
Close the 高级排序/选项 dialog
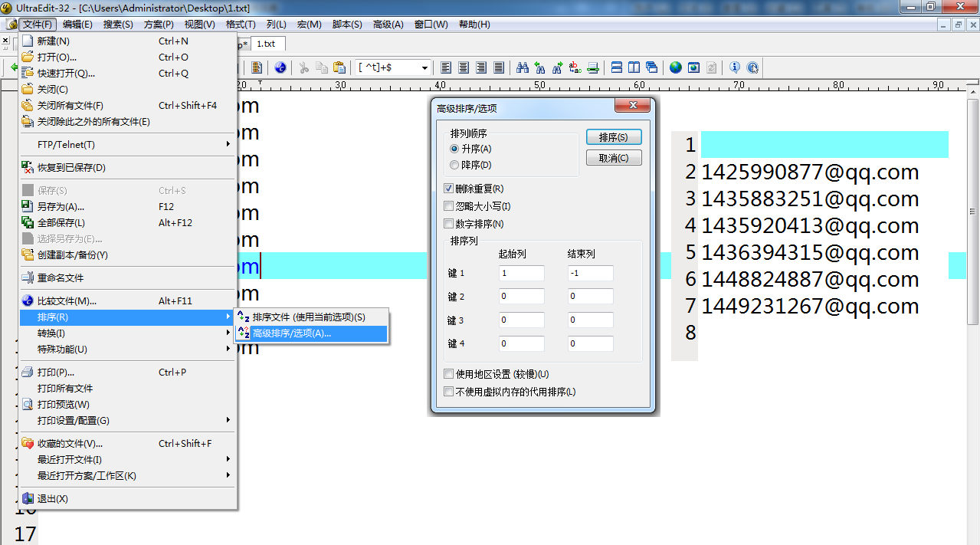pos(633,106)
